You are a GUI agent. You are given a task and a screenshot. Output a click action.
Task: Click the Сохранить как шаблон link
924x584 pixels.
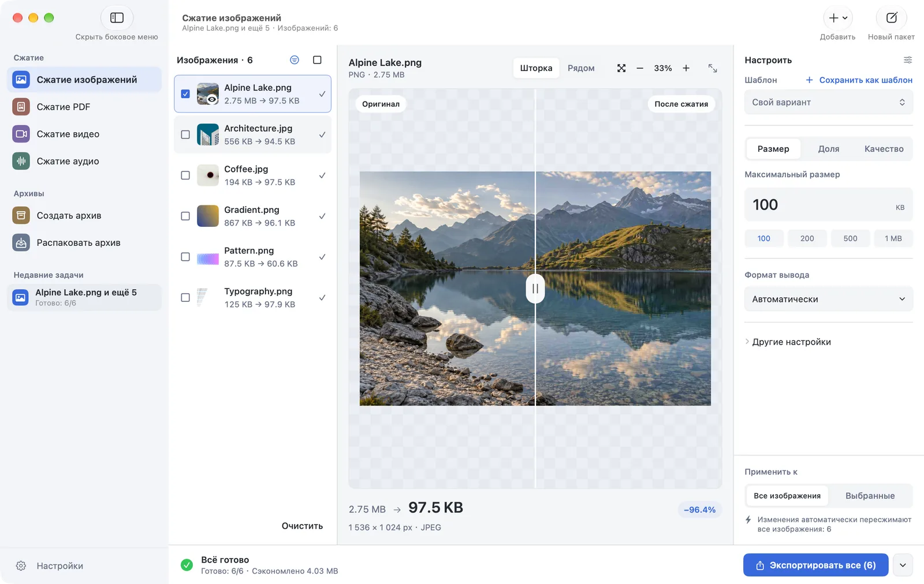(859, 80)
